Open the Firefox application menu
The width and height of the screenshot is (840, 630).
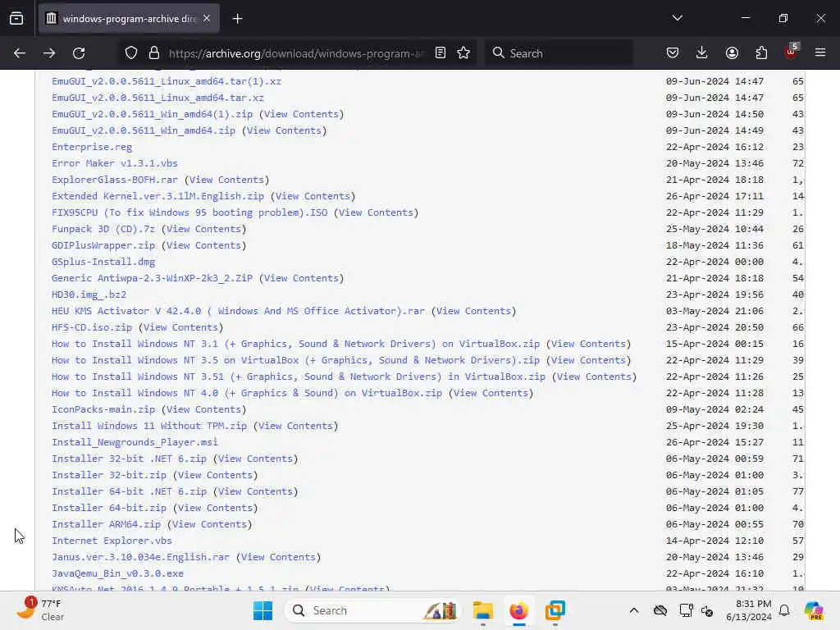coord(820,53)
